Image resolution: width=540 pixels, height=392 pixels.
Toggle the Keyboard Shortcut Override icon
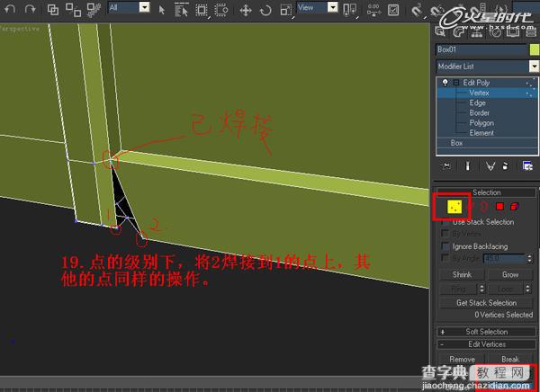point(393,10)
